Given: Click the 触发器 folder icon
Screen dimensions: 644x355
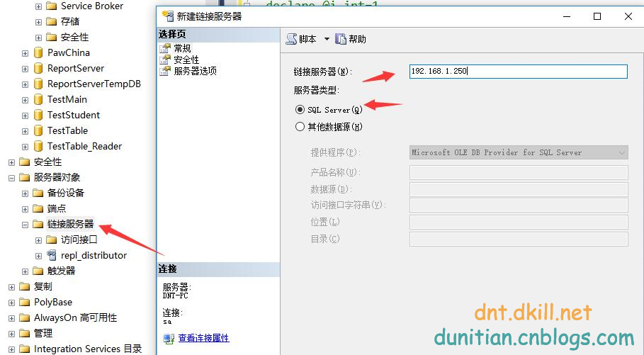Looking at the screenshot, I should pyautogui.click(x=38, y=271).
